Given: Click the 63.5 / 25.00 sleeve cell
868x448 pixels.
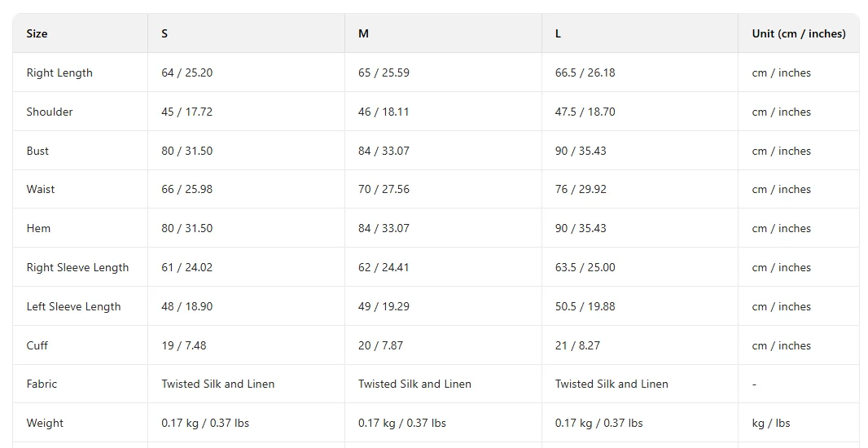Looking at the screenshot, I should [585, 267].
